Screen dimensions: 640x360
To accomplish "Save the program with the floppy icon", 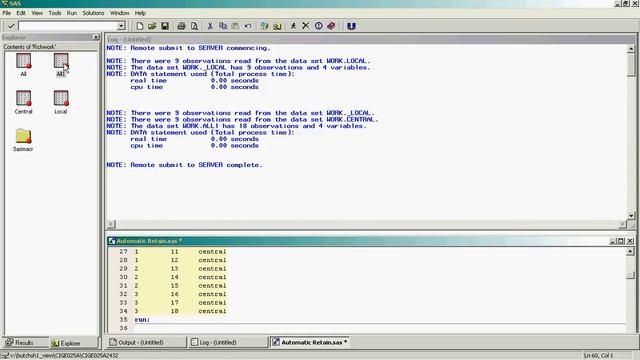I will [x=165, y=26].
